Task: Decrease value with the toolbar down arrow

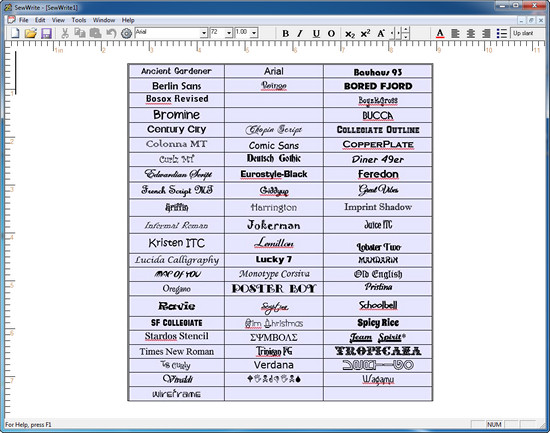Action: pyautogui.click(x=405, y=36)
